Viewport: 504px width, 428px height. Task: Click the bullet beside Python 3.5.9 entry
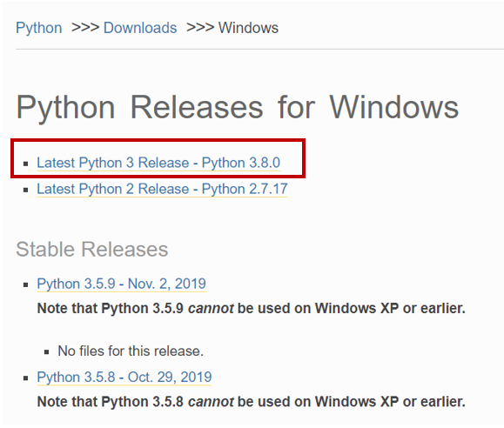26,284
